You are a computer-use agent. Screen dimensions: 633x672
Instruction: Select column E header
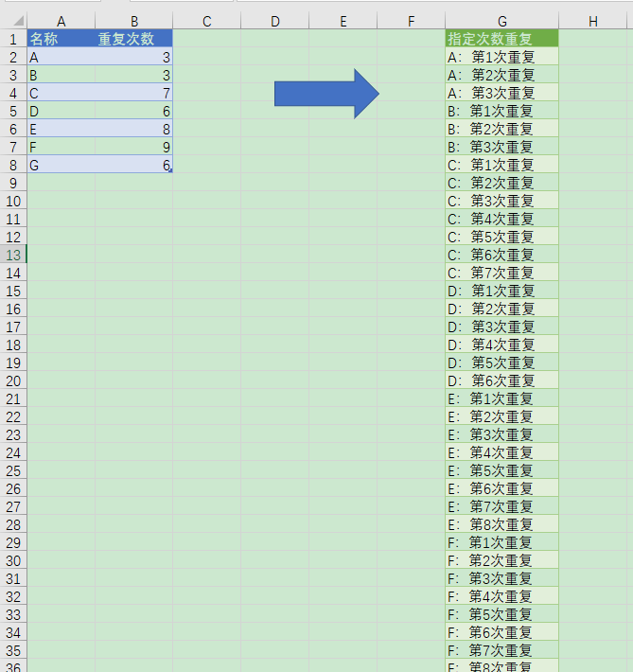point(343,21)
